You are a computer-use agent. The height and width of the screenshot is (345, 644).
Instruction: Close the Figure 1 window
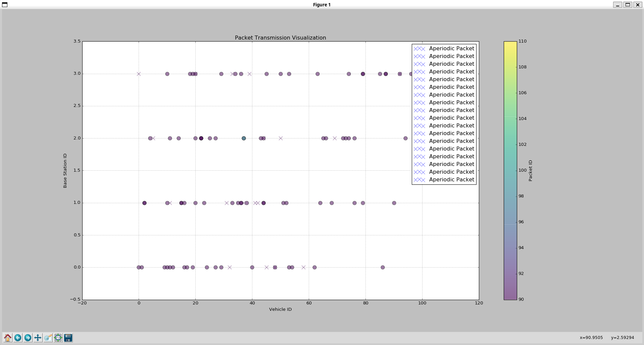(638, 5)
